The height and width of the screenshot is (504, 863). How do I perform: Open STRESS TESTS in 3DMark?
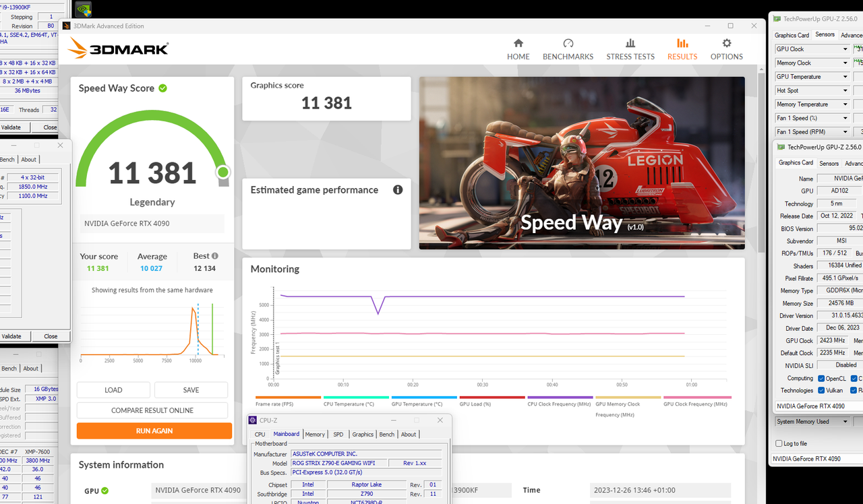[630, 49]
